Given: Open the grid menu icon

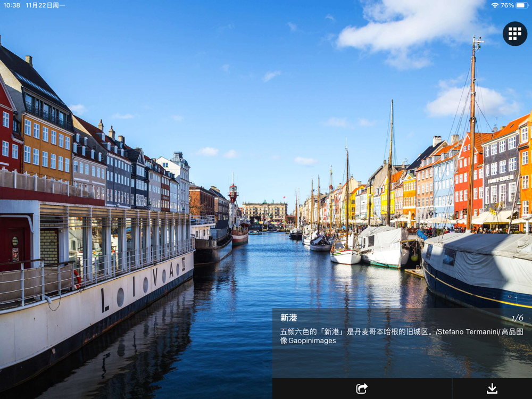Looking at the screenshot, I should point(514,34).
